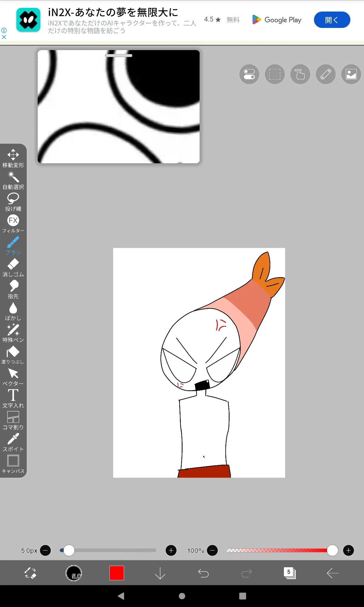Open the material image icon
Viewport: 364px width, 607px height.
tap(351, 74)
